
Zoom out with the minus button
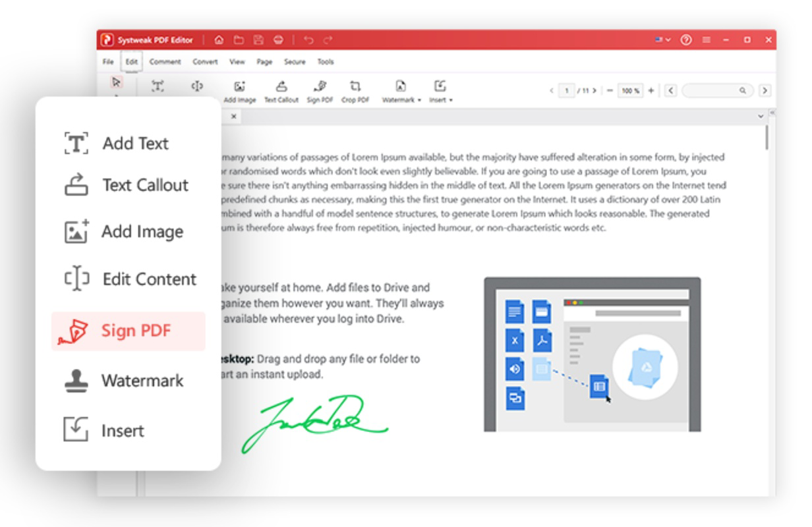[610, 91]
